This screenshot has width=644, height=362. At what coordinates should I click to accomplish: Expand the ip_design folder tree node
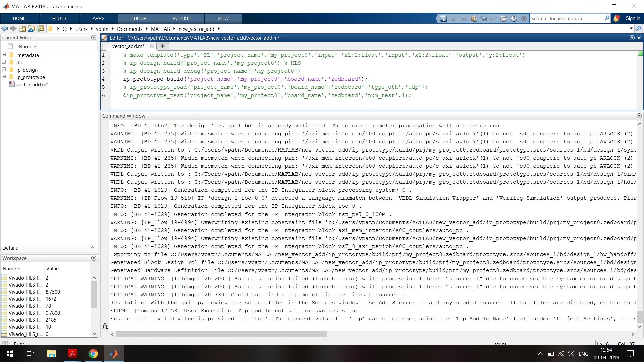click(x=4, y=70)
